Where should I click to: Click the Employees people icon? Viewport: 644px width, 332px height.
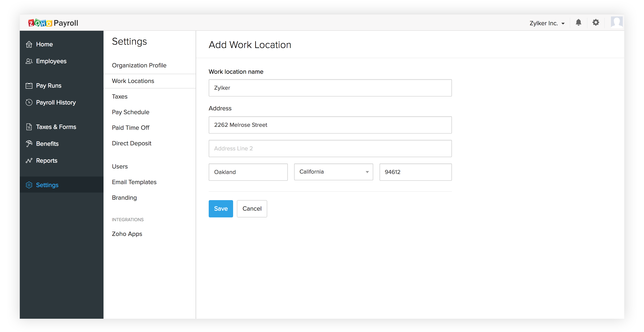click(29, 61)
